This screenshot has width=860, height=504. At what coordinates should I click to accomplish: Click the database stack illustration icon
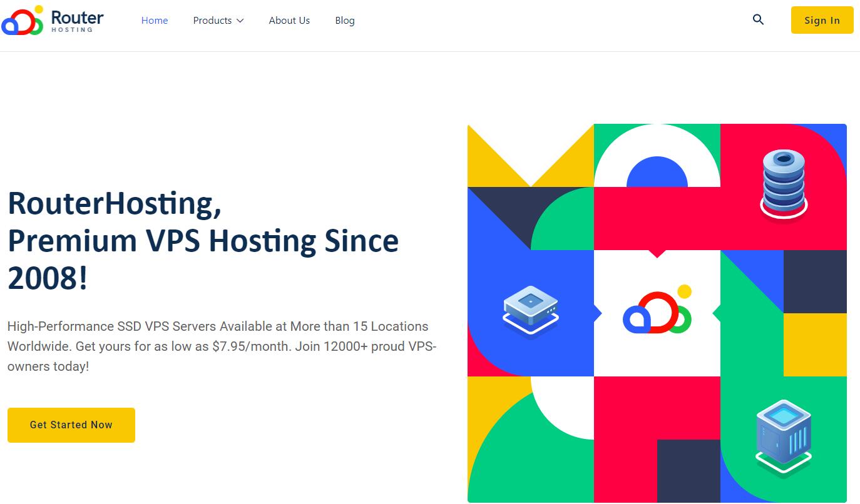[x=784, y=185]
